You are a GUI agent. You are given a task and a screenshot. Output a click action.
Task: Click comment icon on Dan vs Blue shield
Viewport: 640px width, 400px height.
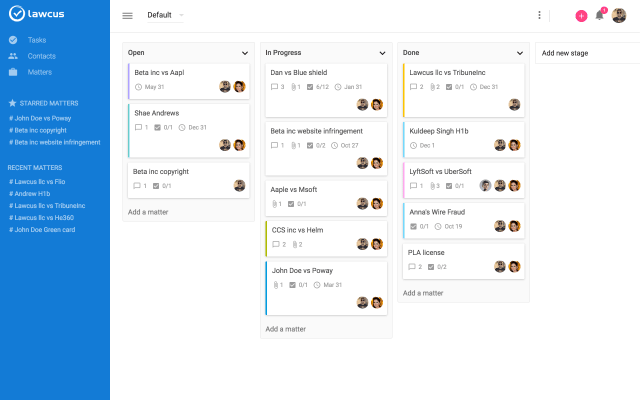coord(275,87)
